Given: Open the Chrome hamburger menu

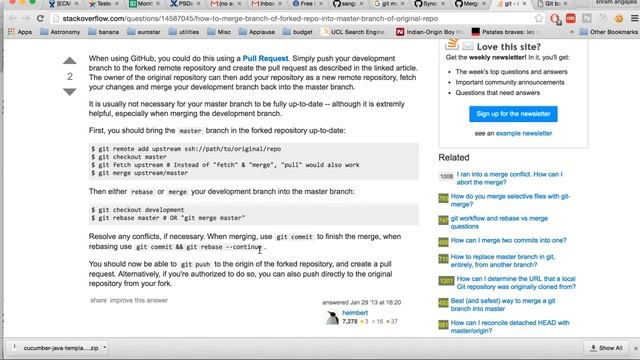Looking at the screenshot, I should (634, 18).
